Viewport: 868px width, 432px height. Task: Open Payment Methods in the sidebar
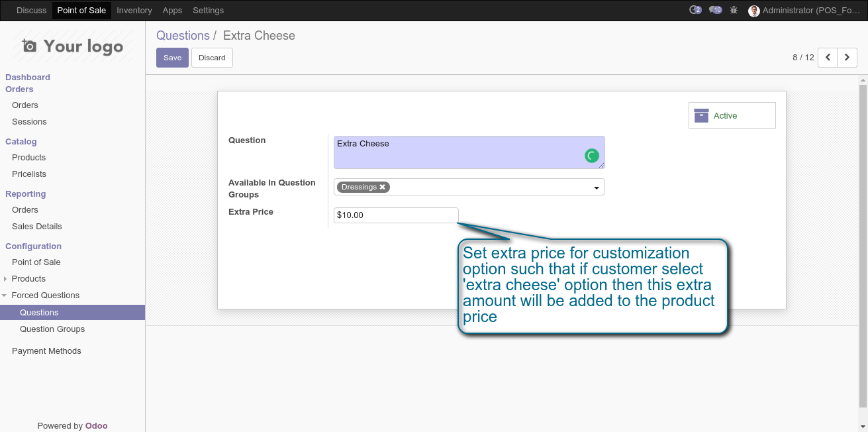[x=46, y=351]
